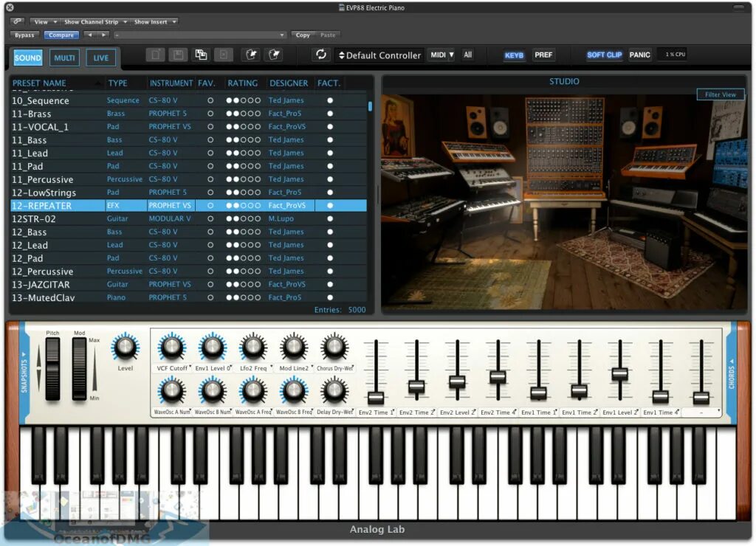This screenshot has width=756, height=546.
Task: Click the All MIDI button
Action: point(467,55)
